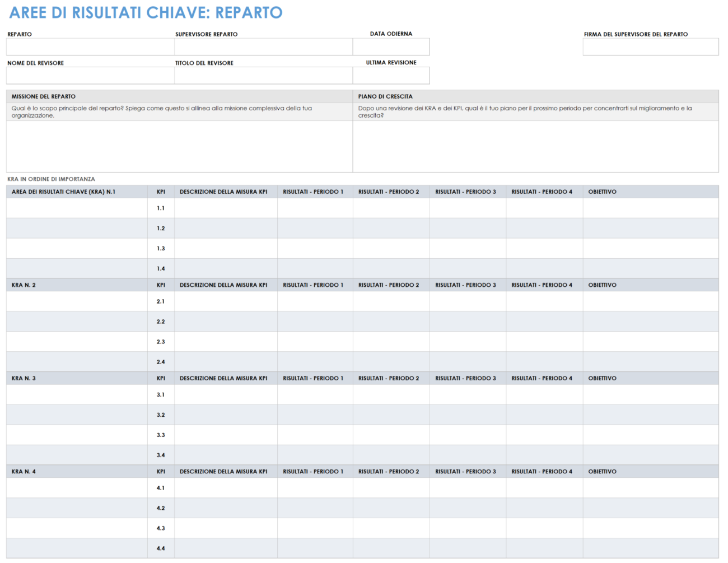Select KPI cell 1.2
The image size is (728, 563).
tap(161, 228)
